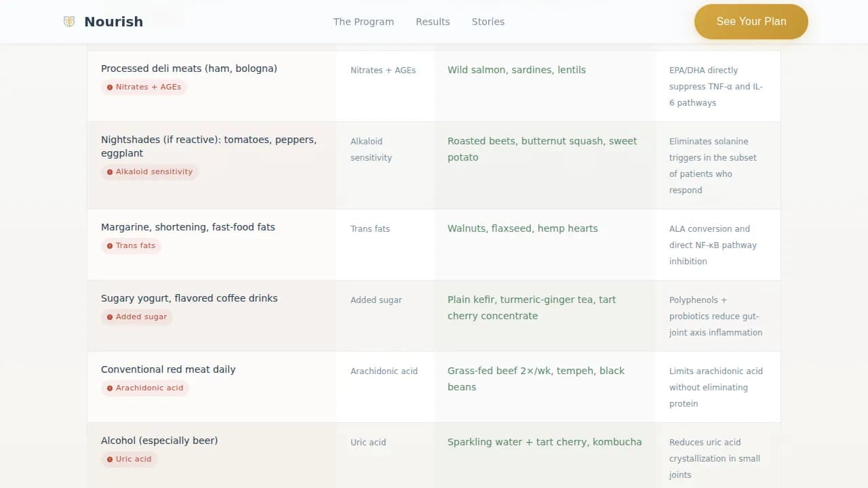Screen dimensions: 868x488
Task: Click Grass-fed beef 2×/wk, tempeh swap text
Action: point(536,379)
